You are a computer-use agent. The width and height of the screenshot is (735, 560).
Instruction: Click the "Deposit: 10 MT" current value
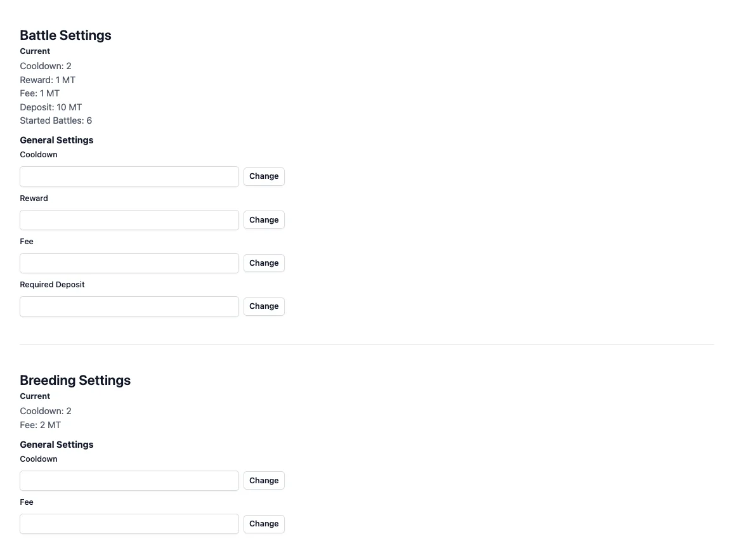pyautogui.click(x=51, y=107)
